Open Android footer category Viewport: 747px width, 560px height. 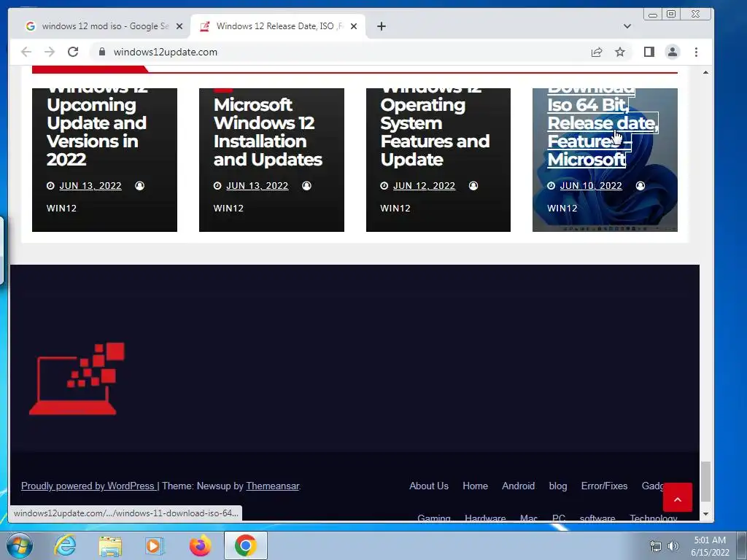tap(519, 486)
